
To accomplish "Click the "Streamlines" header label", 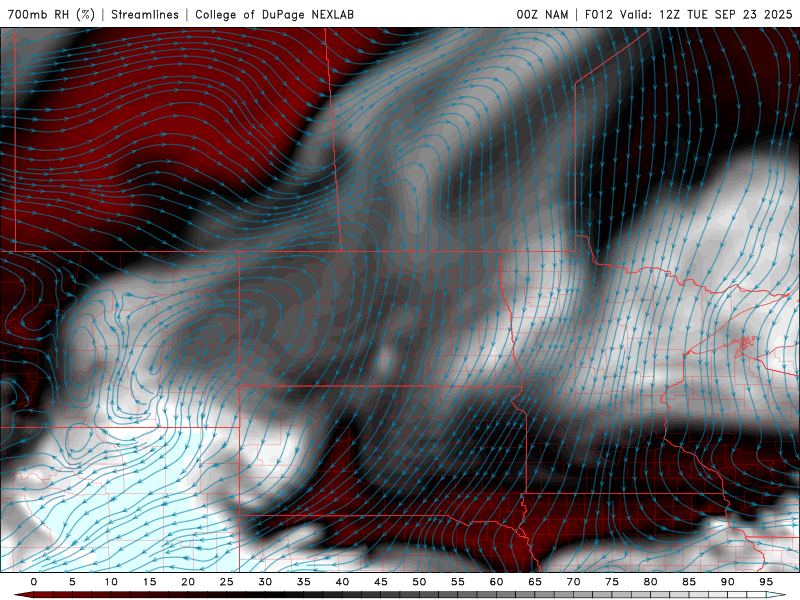I will click(x=145, y=14).
